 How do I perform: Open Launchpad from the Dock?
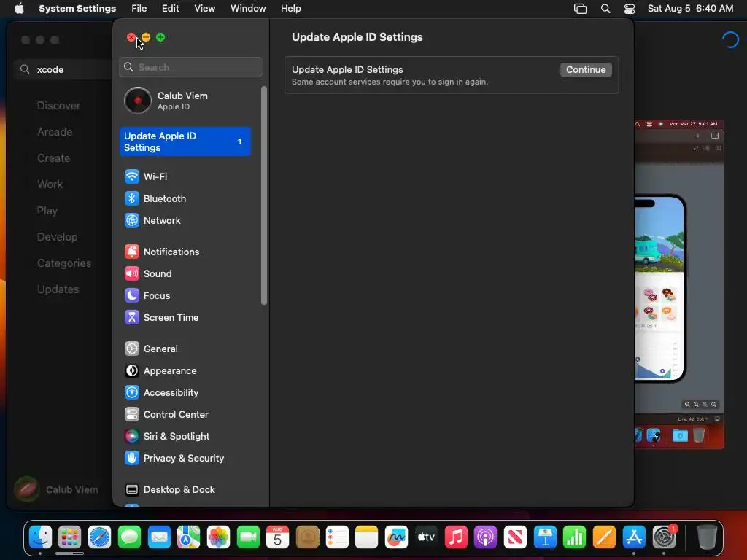tap(69, 537)
